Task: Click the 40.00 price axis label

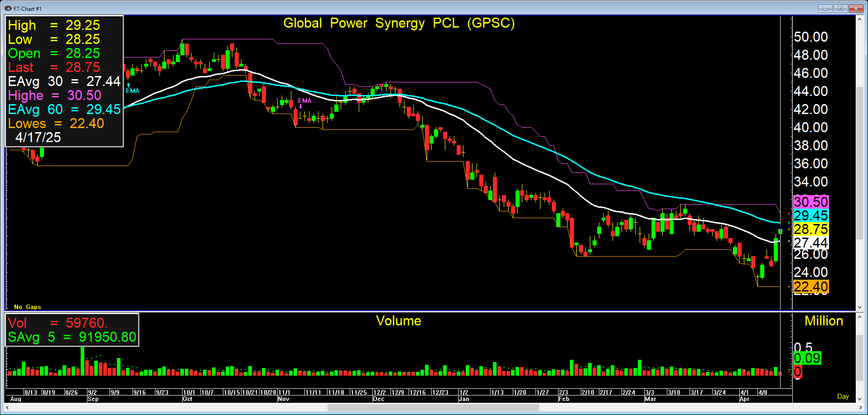Action: [811, 127]
